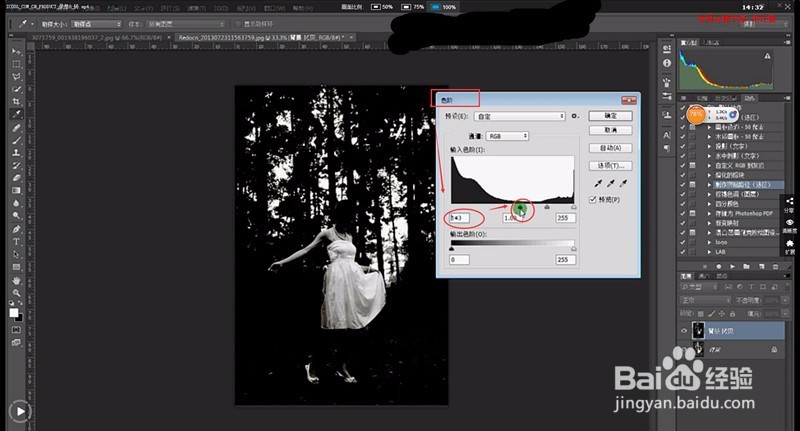Viewport: 800px width, 431px height.
Task: Open the sample layers dropdown
Action: pos(186,24)
